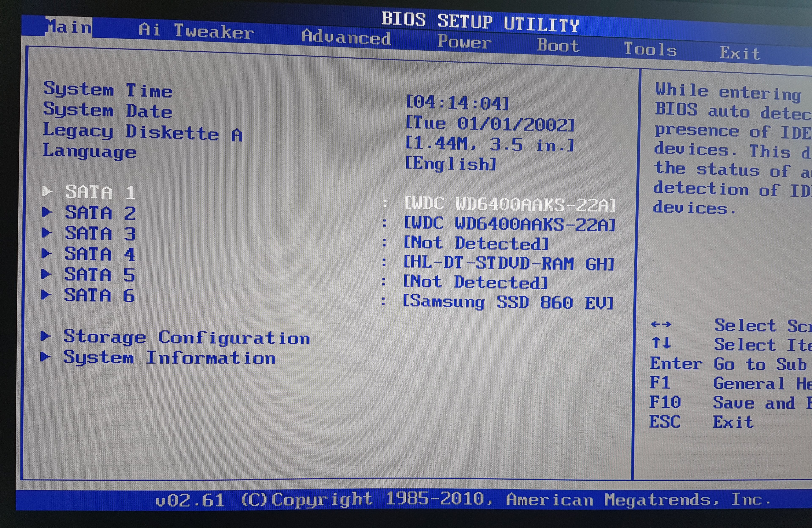The image size is (812, 528).
Task: Click the arrow marker beside SATA 3
Action: (x=46, y=233)
